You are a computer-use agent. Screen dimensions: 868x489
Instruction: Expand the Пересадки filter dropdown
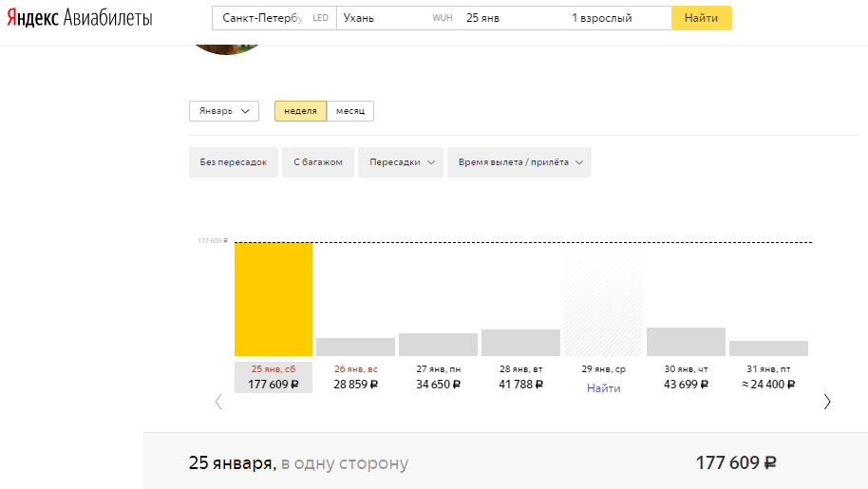[x=401, y=162]
